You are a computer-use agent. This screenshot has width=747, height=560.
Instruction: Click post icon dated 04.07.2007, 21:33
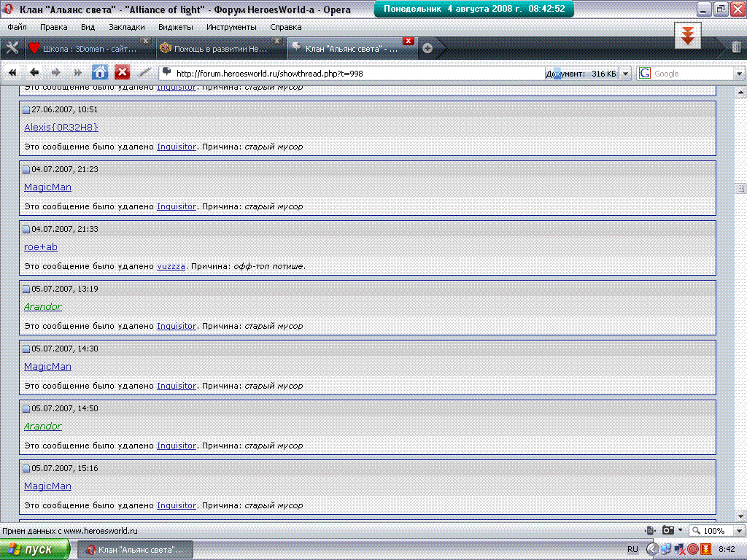(26, 230)
